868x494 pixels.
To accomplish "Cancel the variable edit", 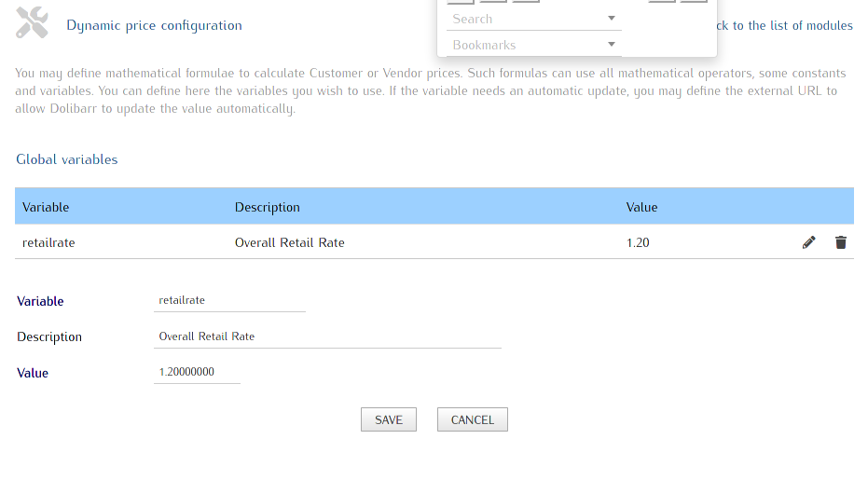I will [472, 419].
